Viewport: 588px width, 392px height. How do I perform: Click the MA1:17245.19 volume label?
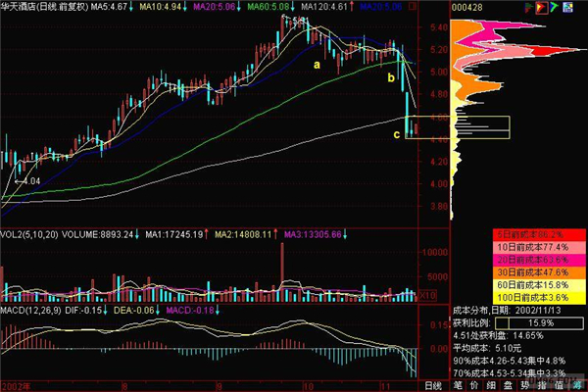(176, 235)
